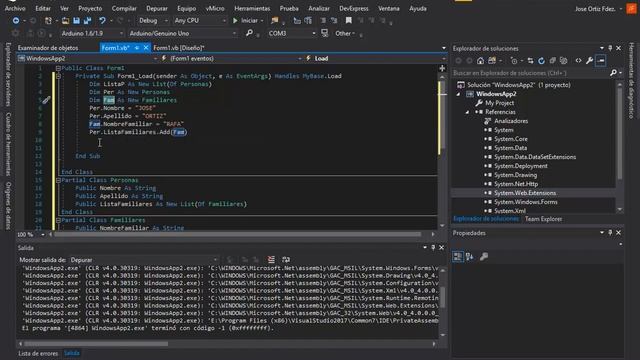This screenshot has height=360, width=640.
Task: Save Form1.vb with the floppy disk icon
Action: (76, 20)
